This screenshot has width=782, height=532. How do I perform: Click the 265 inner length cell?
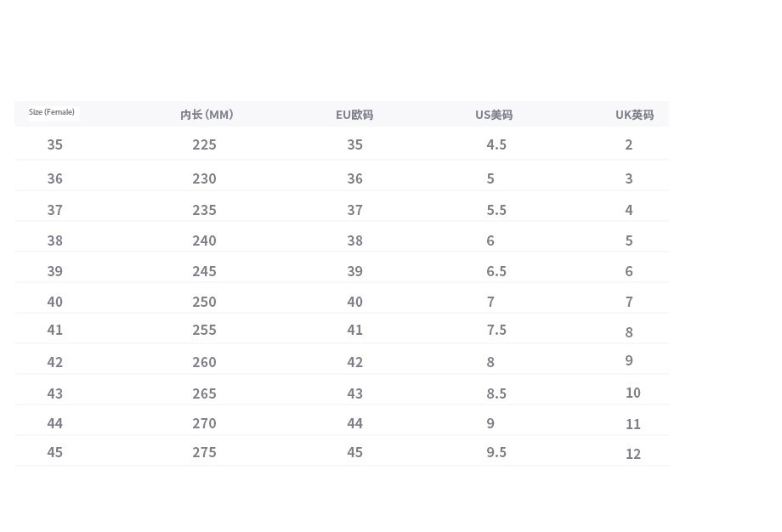coord(204,393)
